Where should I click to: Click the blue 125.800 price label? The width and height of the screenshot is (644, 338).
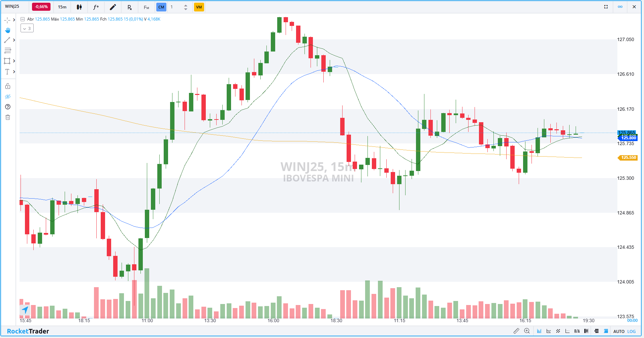[628, 138]
